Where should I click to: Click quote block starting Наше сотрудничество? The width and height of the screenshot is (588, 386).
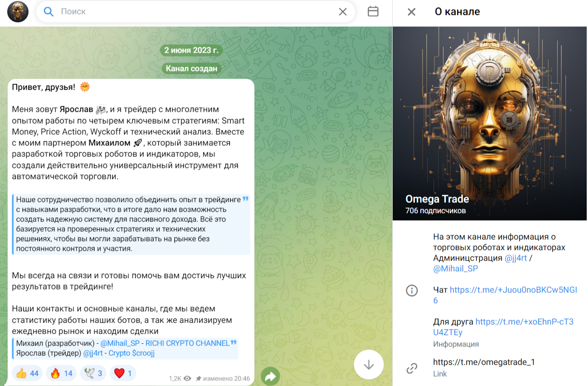click(131, 224)
